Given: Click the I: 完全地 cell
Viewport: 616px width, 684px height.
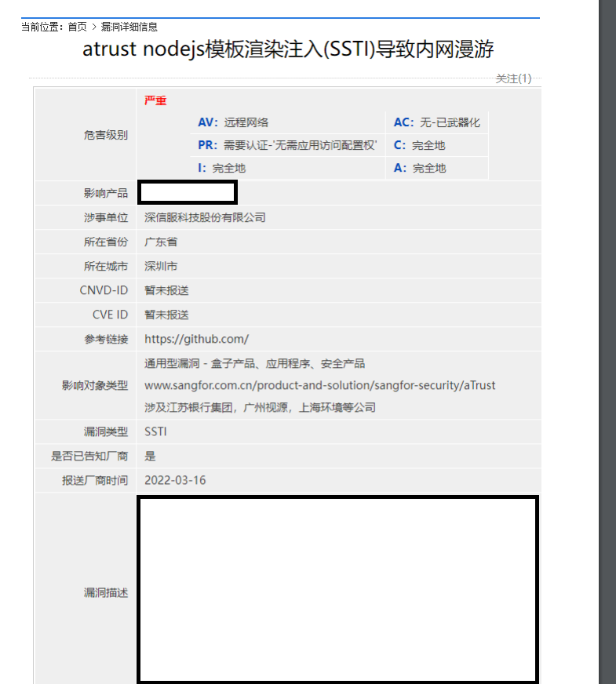Looking at the screenshot, I should 288,168.
